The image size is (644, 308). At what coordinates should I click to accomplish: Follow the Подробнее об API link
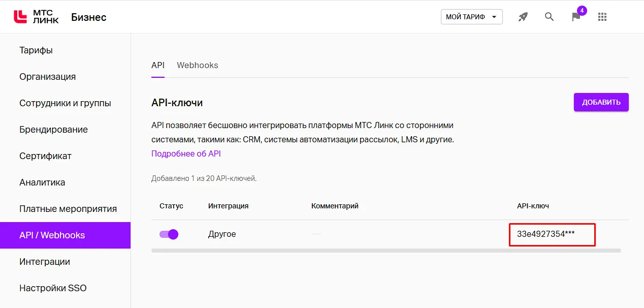point(186,153)
